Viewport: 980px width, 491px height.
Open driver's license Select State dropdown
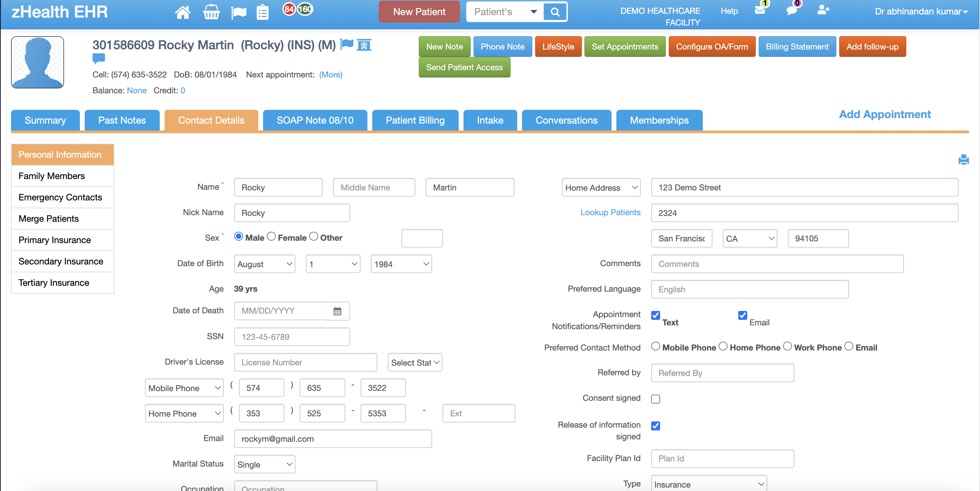(415, 363)
